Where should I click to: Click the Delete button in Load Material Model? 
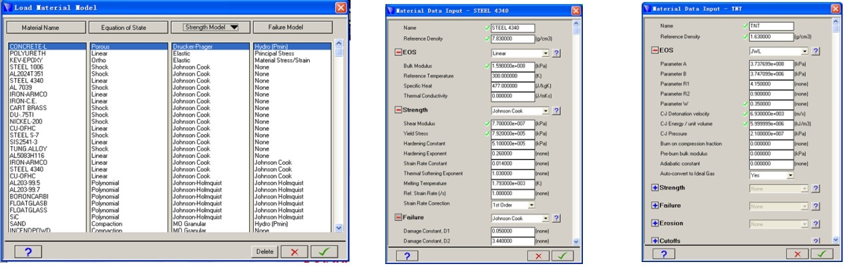265,251
